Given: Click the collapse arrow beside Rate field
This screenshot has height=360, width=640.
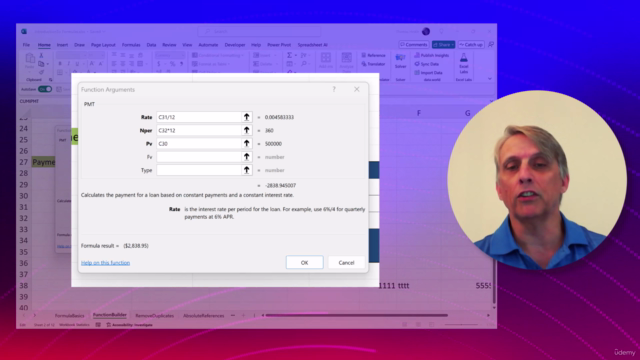Looking at the screenshot, I should [x=247, y=117].
